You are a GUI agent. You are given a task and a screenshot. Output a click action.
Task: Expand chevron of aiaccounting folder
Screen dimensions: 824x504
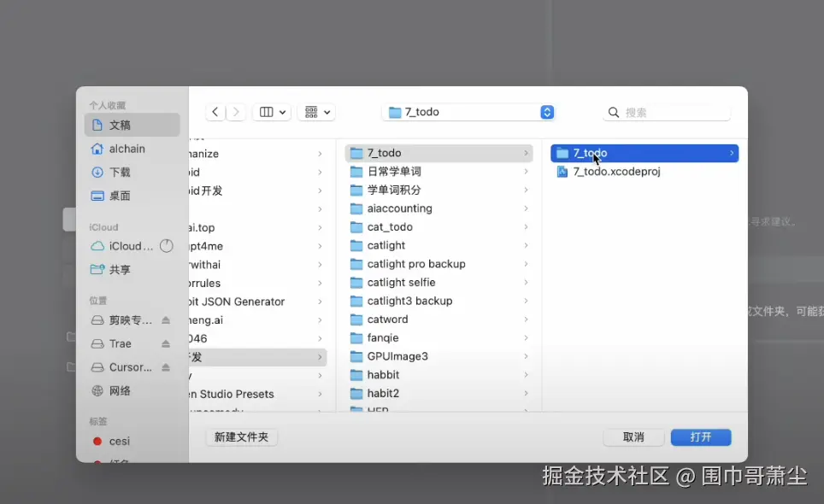pyautogui.click(x=526, y=208)
